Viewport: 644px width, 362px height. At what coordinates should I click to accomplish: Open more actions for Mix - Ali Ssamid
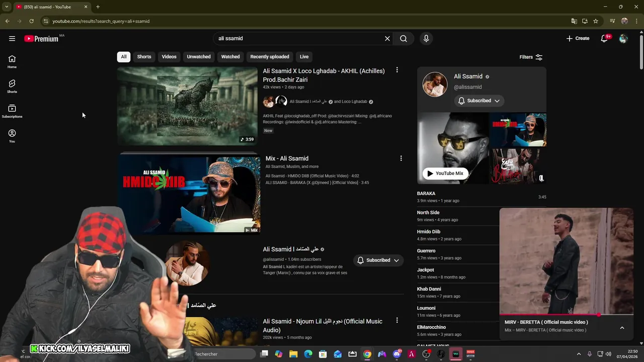coord(401,158)
